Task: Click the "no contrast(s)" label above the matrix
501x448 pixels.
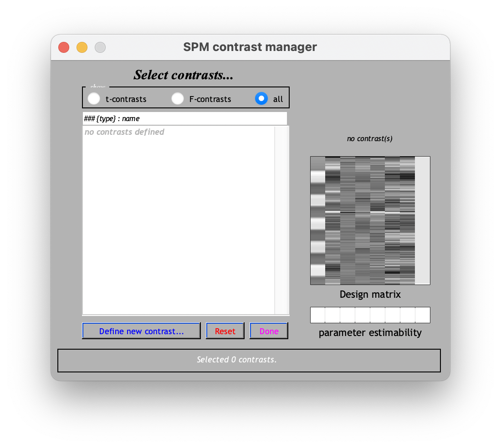Action: [x=369, y=138]
